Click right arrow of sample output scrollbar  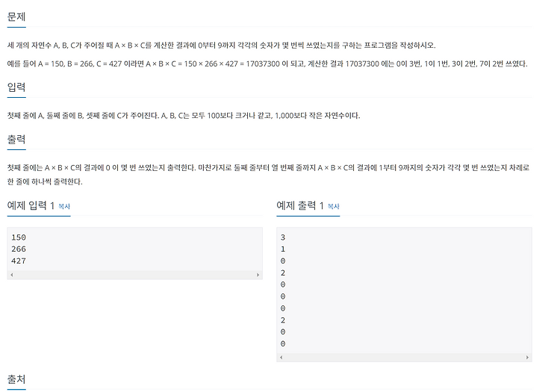coord(527,358)
